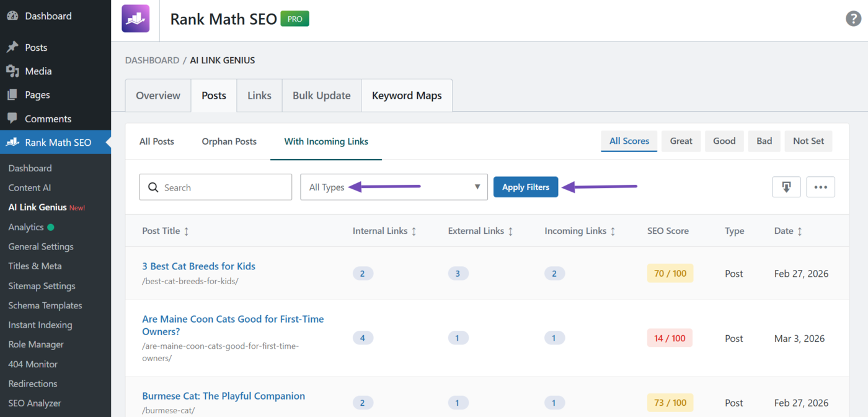Click the search magnifier icon

coord(153,187)
